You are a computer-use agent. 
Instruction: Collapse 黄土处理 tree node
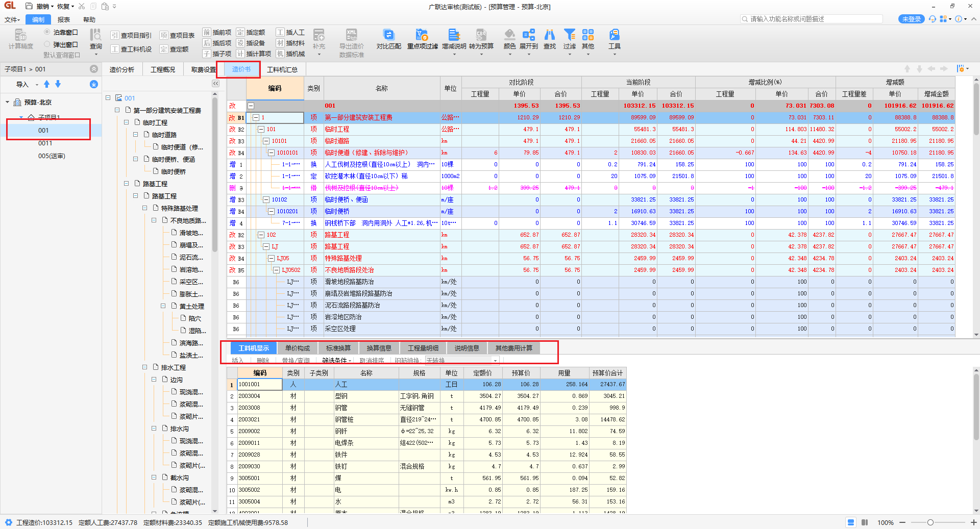(x=163, y=306)
